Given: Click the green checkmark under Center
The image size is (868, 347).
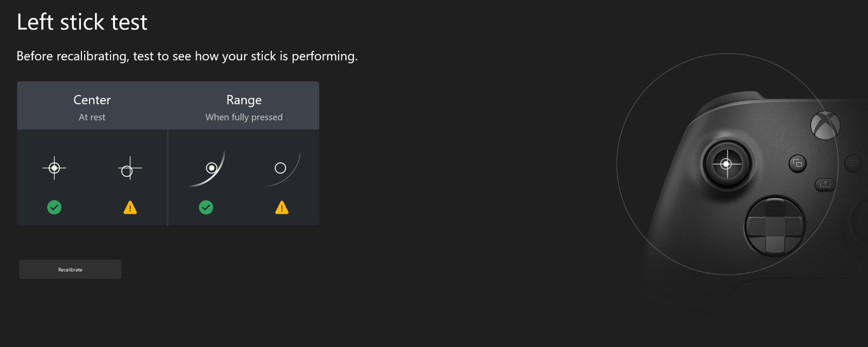Looking at the screenshot, I should 54,207.
